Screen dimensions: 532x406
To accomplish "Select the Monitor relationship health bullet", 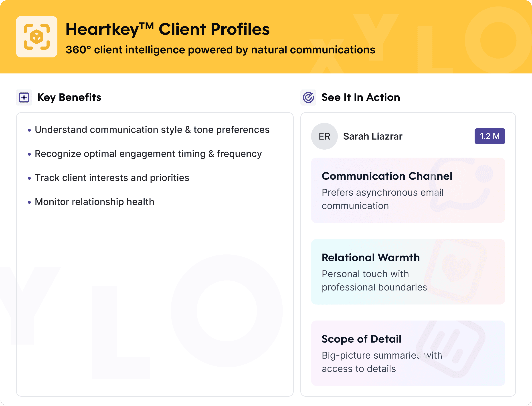I will (95, 202).
